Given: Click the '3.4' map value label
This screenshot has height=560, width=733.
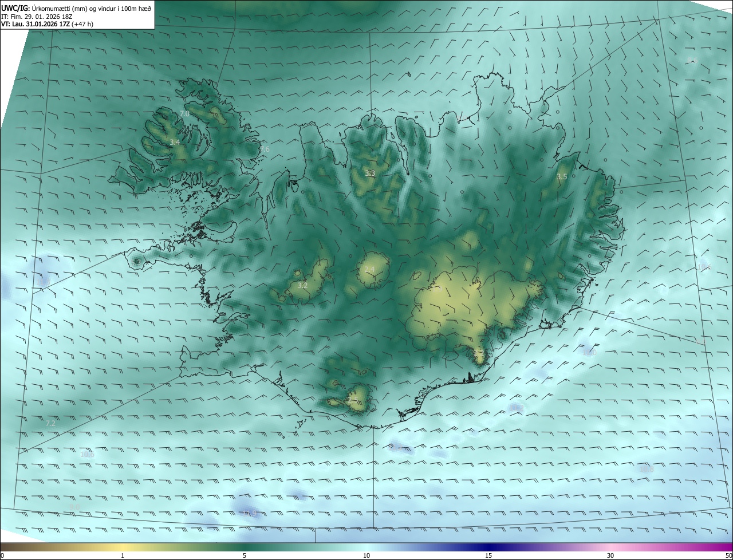Looking at the screenshot, I should tap(175, 142).
